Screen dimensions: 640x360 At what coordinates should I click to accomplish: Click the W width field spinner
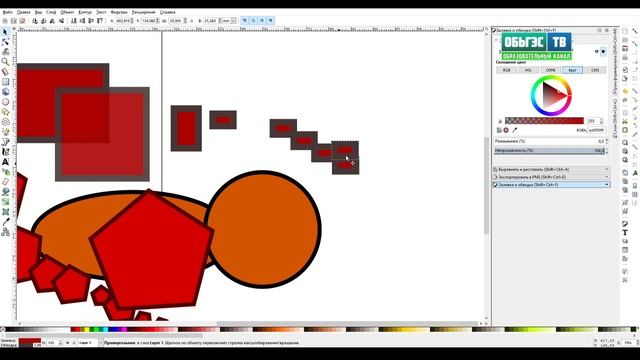[185, 20]
